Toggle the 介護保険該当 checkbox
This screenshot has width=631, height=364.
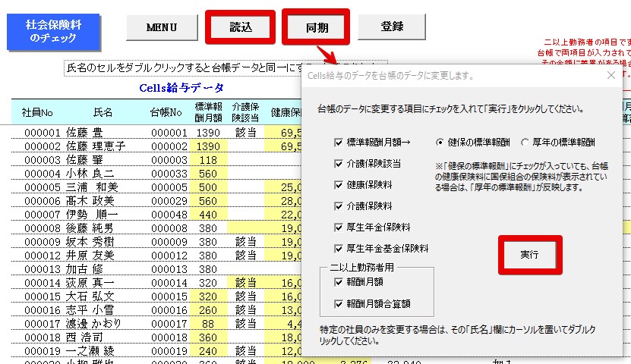pos(339,163)
